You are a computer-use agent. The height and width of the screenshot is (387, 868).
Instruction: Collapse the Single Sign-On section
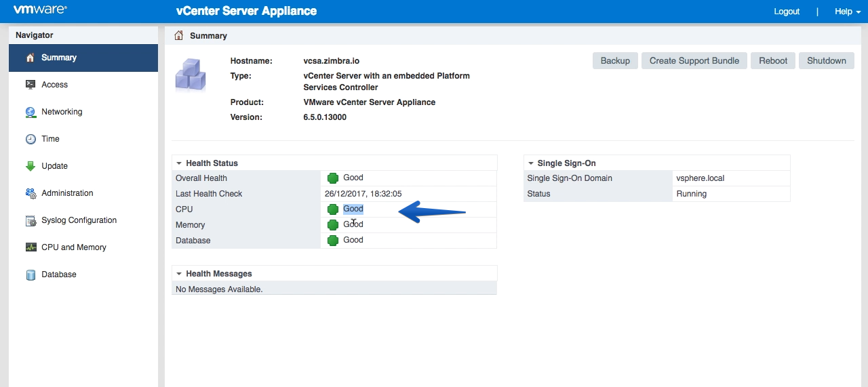click(x=530, y=163)
